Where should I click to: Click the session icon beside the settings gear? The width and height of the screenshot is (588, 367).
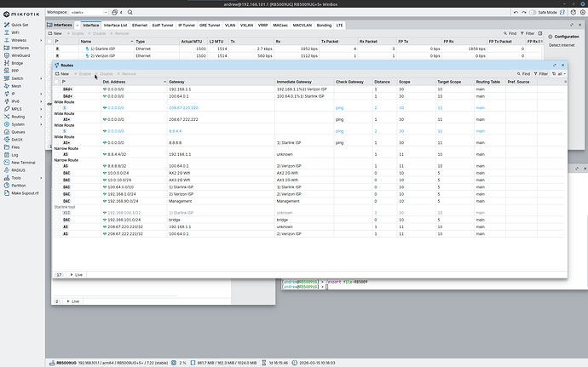coord(574,13)
